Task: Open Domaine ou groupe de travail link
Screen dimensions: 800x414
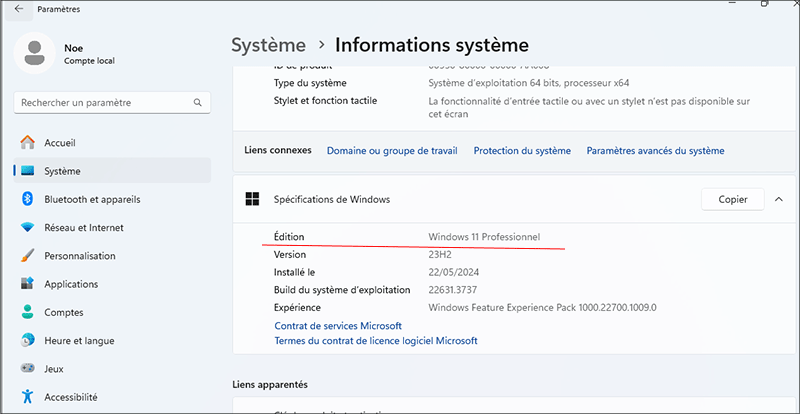Action: point(392,151)
